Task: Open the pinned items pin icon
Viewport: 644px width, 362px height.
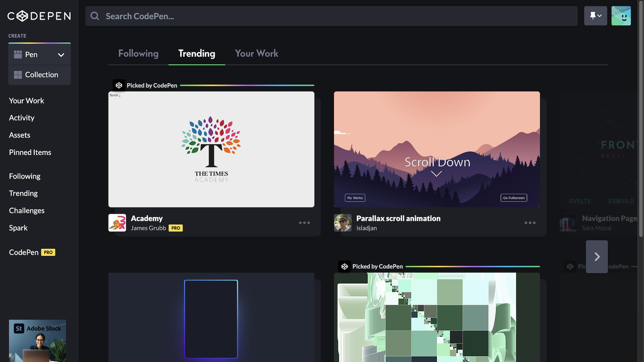Action: tap(595, 16)
